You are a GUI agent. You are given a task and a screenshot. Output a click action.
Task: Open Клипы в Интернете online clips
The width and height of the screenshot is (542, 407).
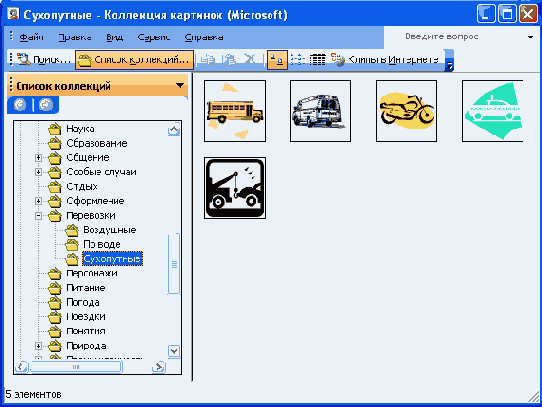tap(385, 60)
